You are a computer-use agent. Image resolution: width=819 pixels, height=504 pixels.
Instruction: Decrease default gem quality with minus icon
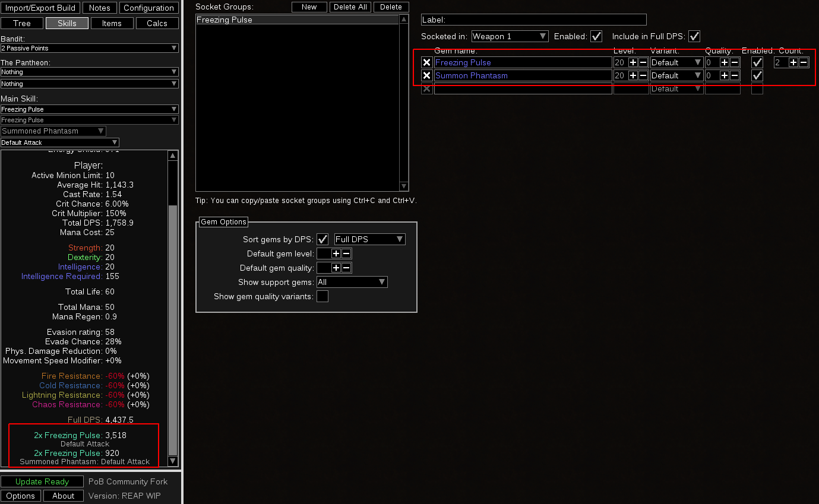click(x=344, y=267)
